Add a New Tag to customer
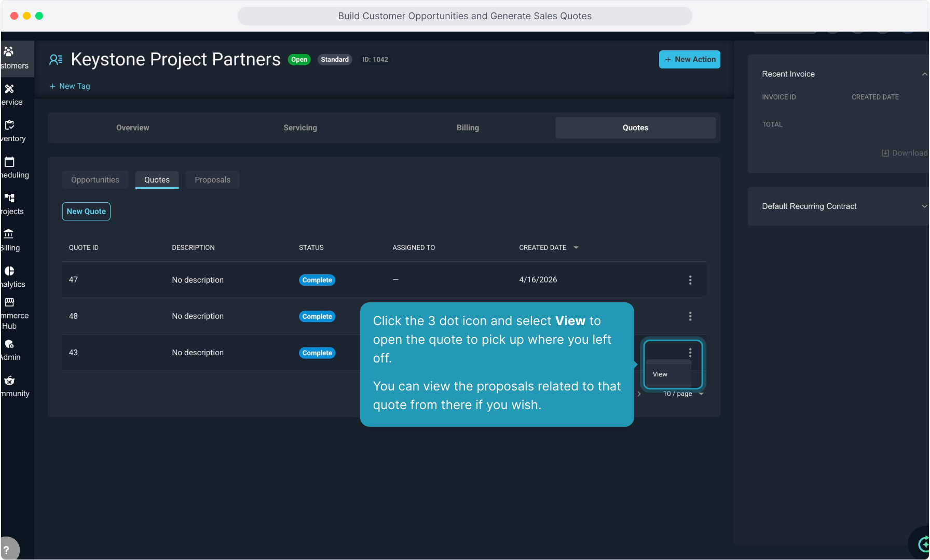The width and height of the screenshot is (930, 560). (x=70, y=86)
